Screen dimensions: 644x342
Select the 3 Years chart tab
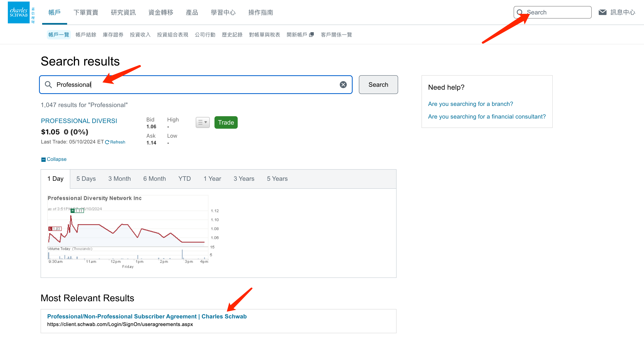tap(244, 179)
